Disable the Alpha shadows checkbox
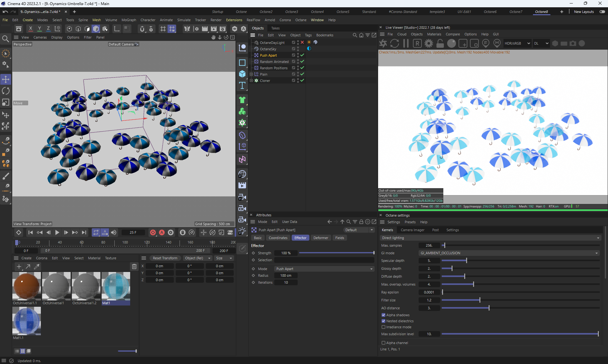Screen dimensions: 608x364 tap(383, 315)
